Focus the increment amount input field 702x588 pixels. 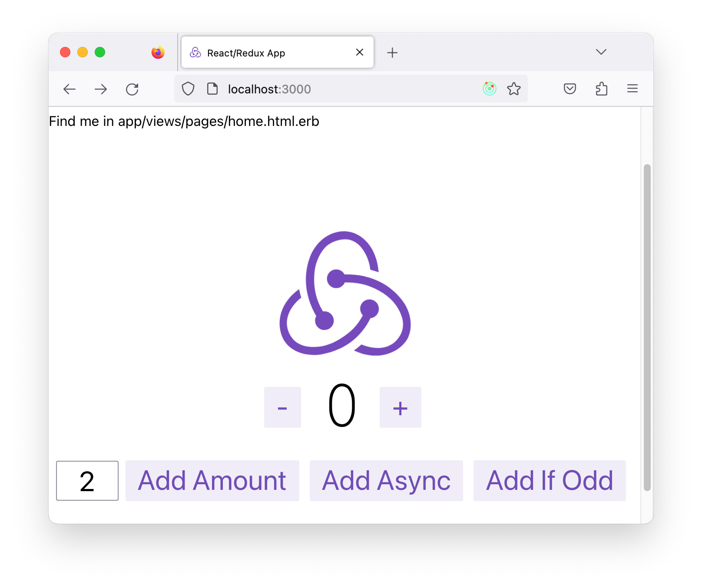(x=87, y=481)
